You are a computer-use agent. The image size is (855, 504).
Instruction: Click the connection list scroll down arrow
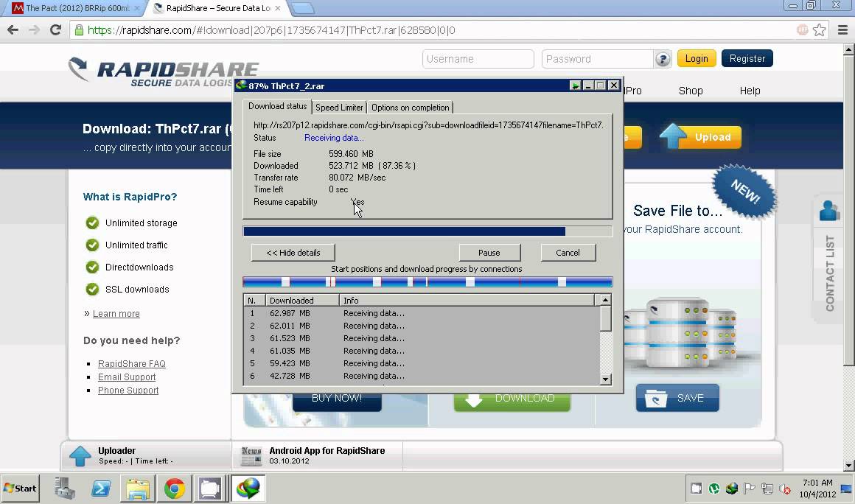point(605,379)
